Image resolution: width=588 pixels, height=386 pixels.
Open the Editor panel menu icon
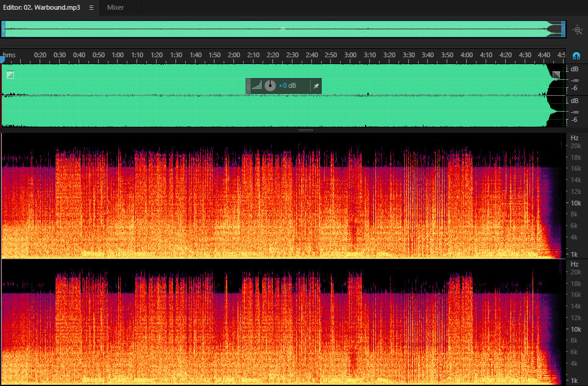click(91, 7)
